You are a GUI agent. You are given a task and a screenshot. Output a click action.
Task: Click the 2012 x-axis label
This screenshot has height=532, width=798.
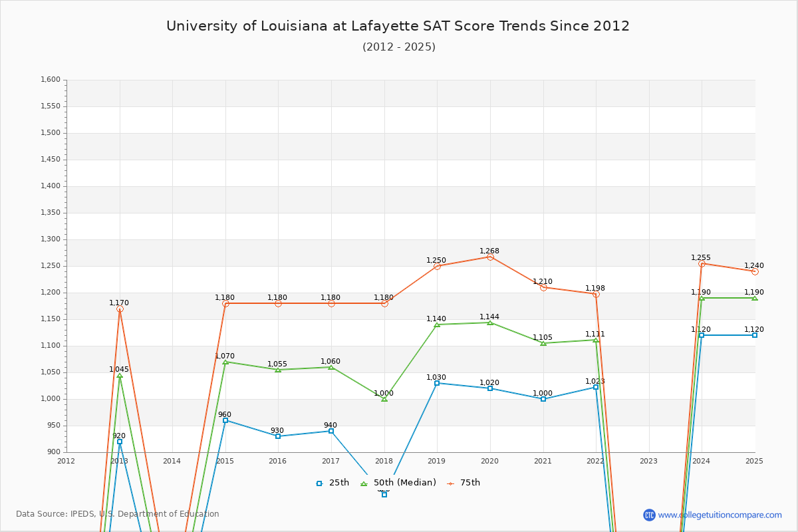click(x=66, y=461)
